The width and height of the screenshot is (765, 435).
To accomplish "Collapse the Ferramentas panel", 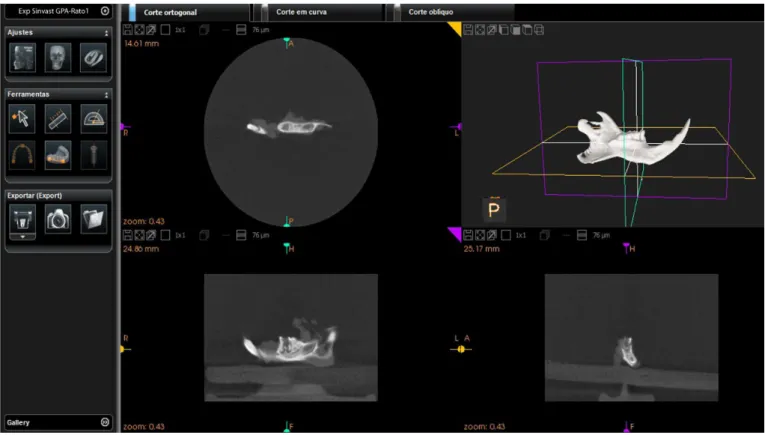I will point(106,95).
